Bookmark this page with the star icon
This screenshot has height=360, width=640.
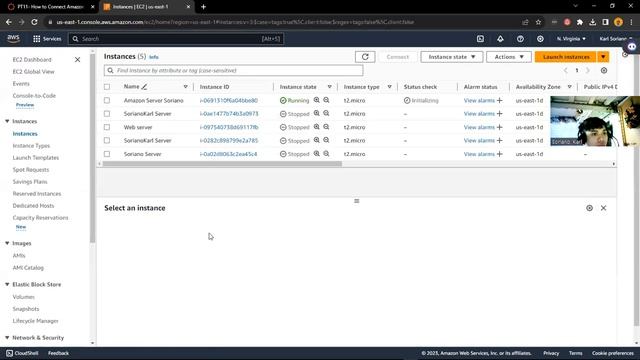(x=538, y=22)
